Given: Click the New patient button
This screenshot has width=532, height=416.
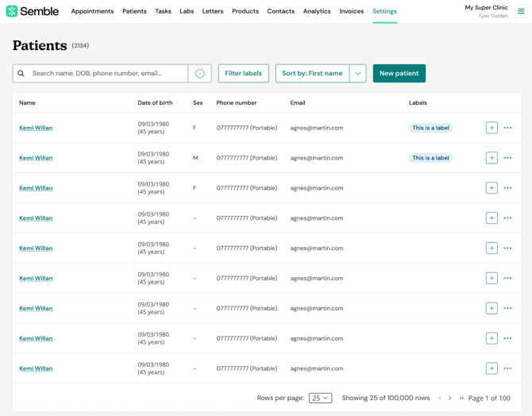Looking at the screenshot, I should pos(399,74).
